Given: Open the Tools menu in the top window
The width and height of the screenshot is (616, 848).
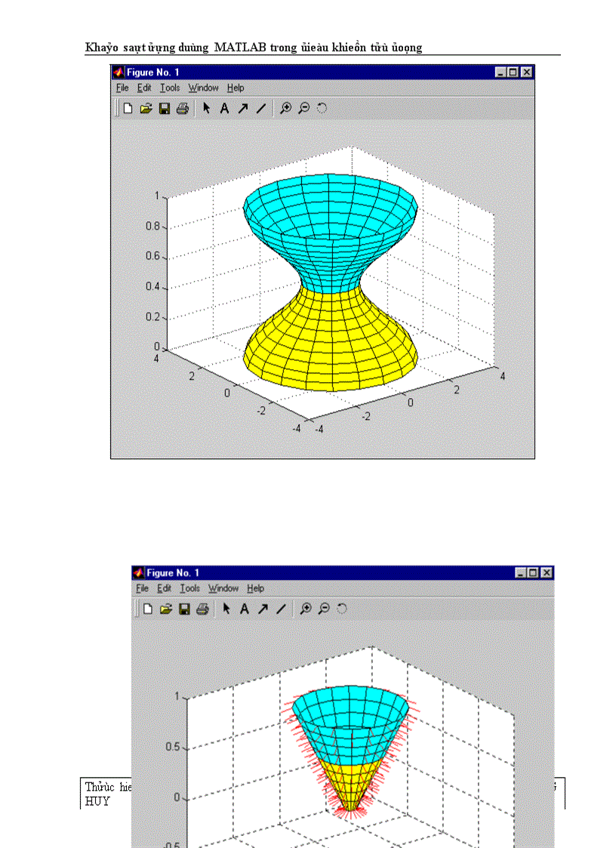Looking at the screenshot, I should tap(170, 88).
